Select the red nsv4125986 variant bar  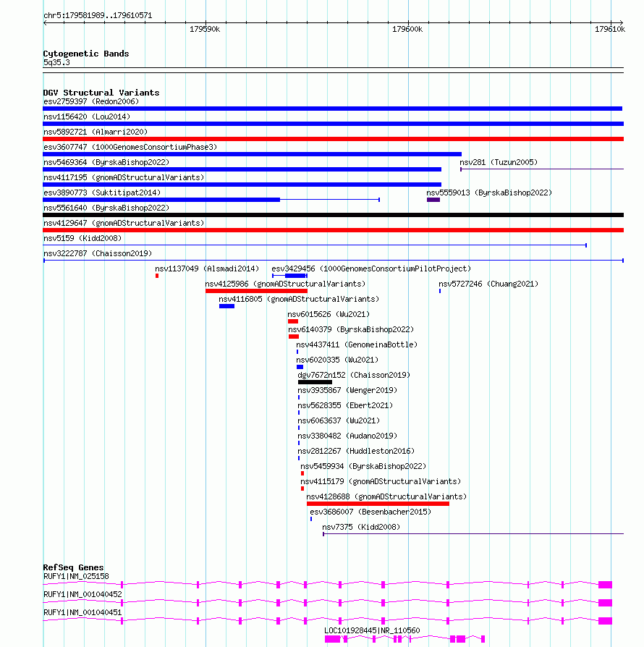[257, 291]
